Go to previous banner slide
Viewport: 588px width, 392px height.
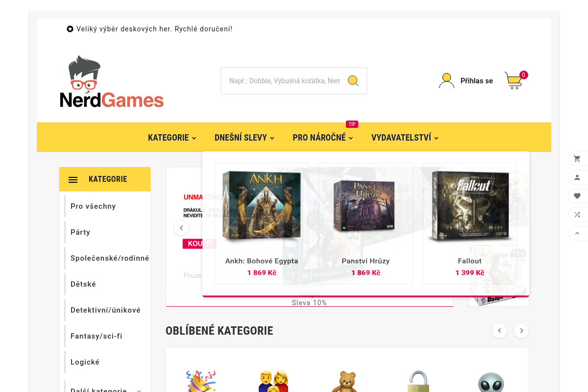181,228
